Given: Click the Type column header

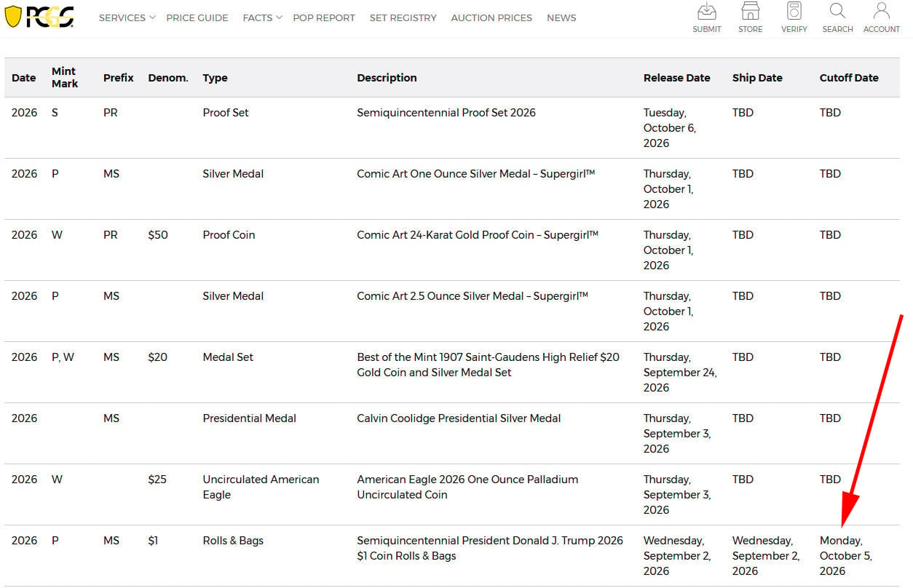Looking at the screenshot, I should (215, 78).
